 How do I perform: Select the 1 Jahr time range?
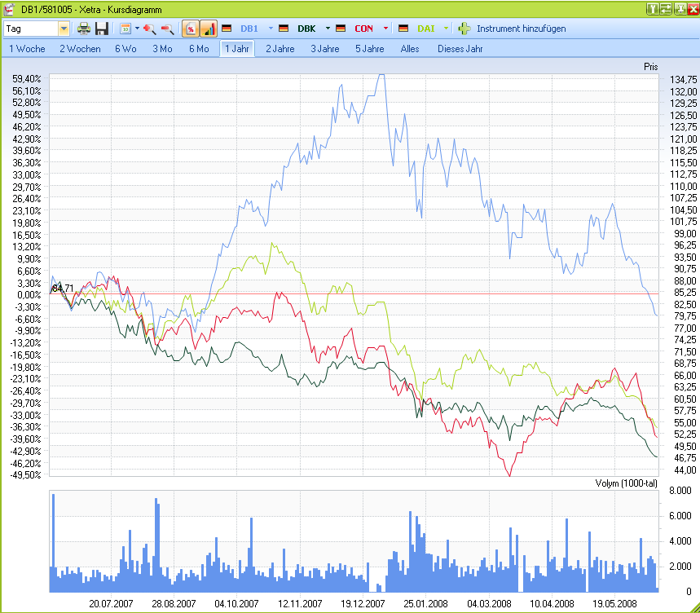[237, 49]
